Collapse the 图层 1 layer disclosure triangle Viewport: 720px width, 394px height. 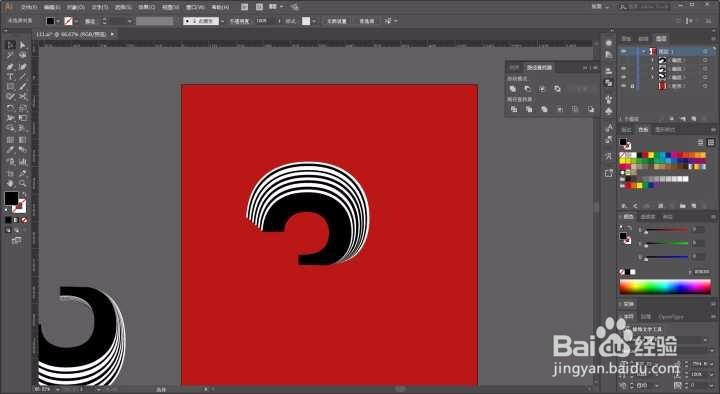[x=644, y=51]
